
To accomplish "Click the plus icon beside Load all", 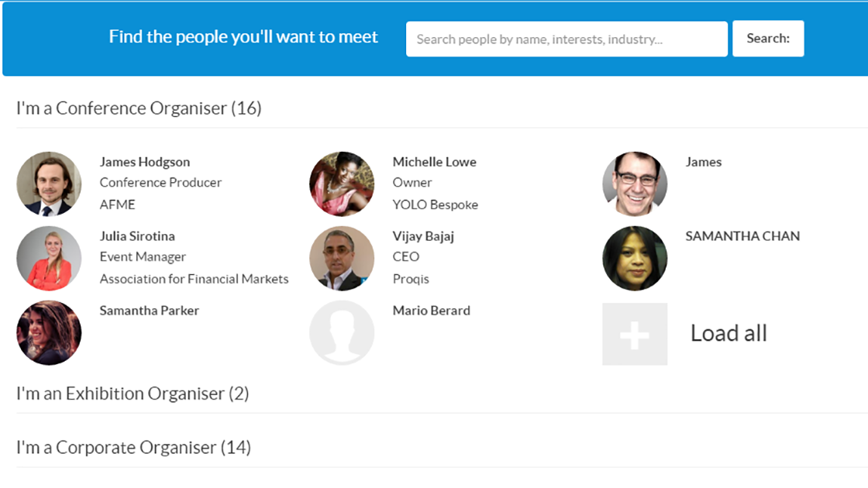I will point(635,334).
